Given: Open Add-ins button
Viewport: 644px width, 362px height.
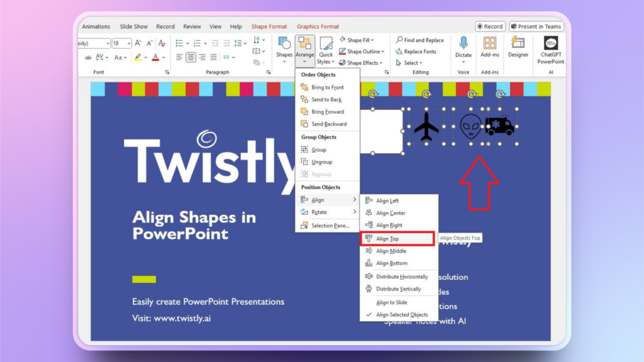Looking at the screenshot, I should tap(489, 47).
